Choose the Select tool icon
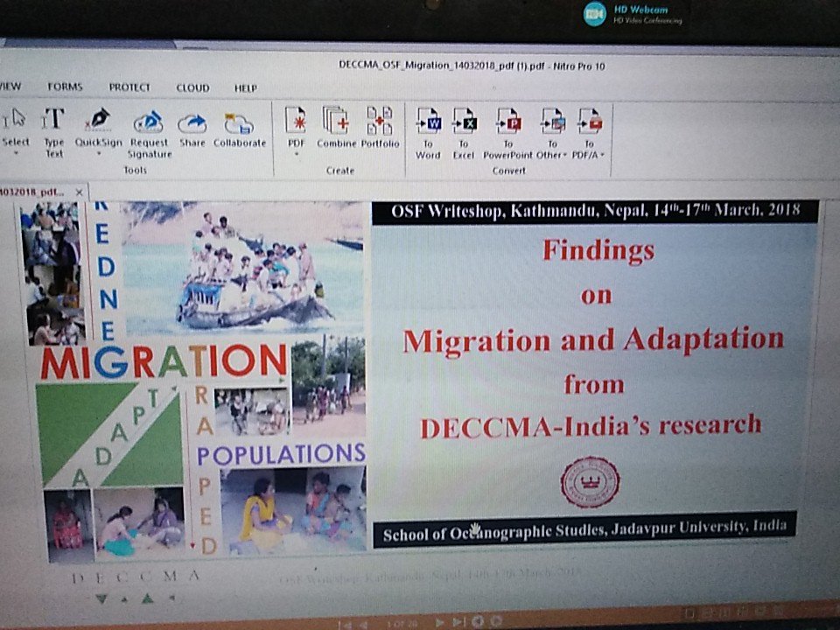The height and width of the screenshot is (630, 840). tap(15, 120)
